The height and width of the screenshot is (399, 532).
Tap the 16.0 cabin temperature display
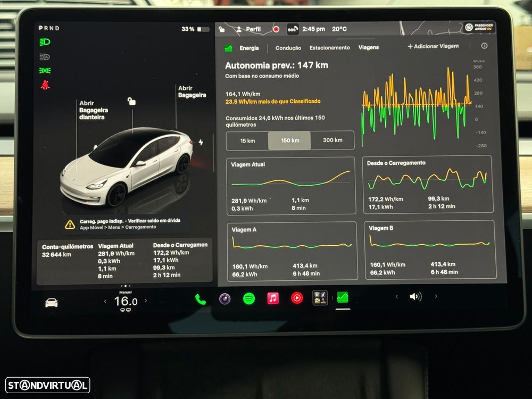126,301
